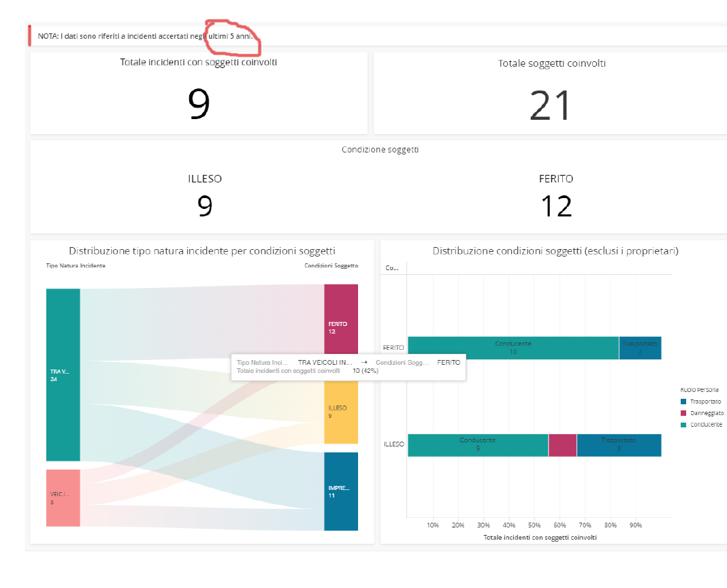Click the Totale incidenti KPI value 9
This screenshot has width=727, height=588.
click(x=199, y=104)
